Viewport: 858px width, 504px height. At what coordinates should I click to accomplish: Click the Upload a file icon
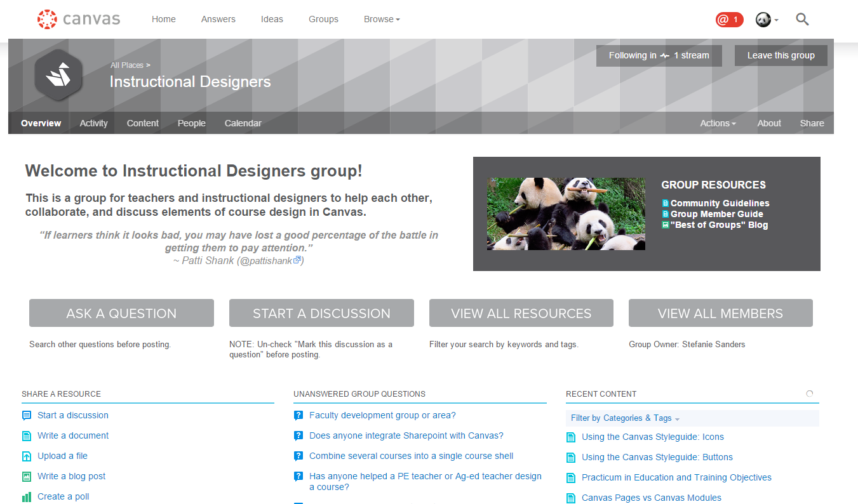pyautogui.click(x=27, y=456)
